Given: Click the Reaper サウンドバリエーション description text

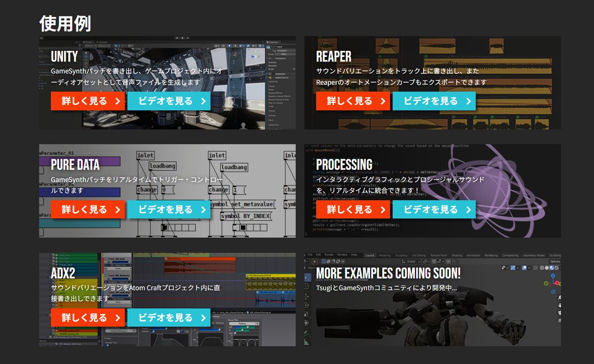Looking at the screenshot, I should [401, 77].
